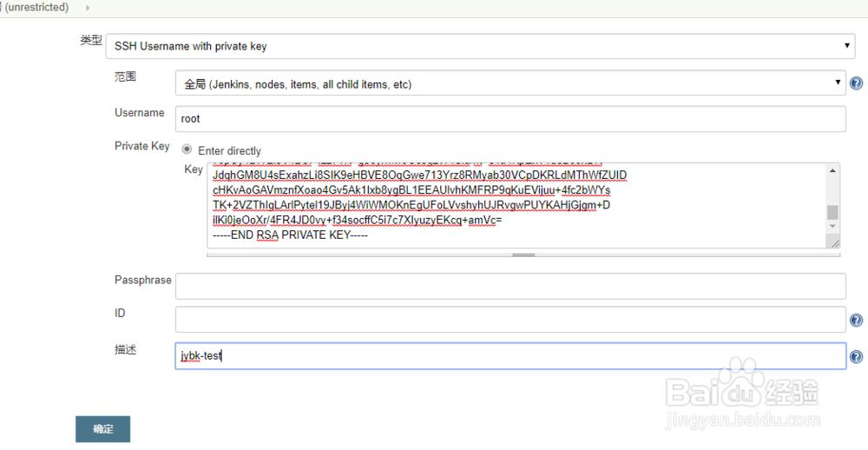Viewport: 868px width, 450px height.
Task: Click the 描述 field containing jybk-test
Action: tap(510, 356)
